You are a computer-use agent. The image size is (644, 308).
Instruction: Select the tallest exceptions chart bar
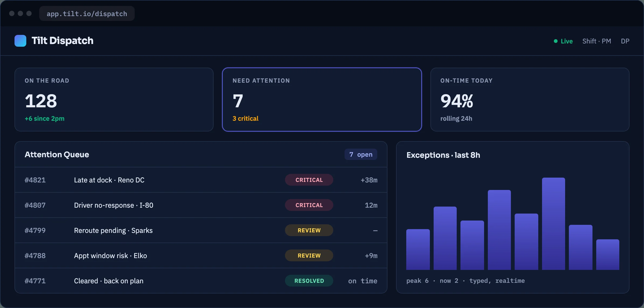click(x=554, y=224)
